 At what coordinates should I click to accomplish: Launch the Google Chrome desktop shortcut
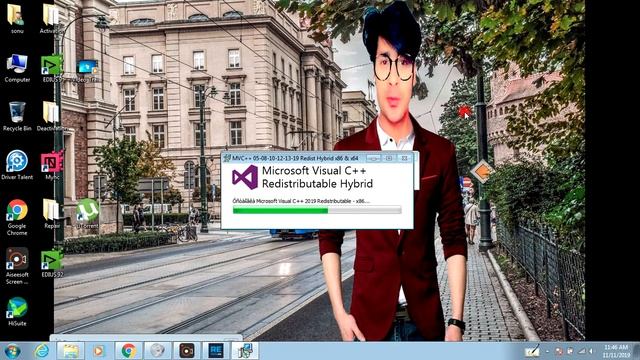coord(17,217)
